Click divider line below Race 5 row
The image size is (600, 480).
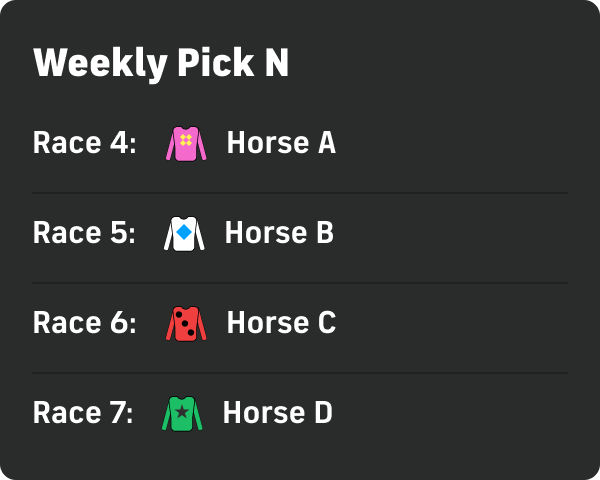point(300,283)
